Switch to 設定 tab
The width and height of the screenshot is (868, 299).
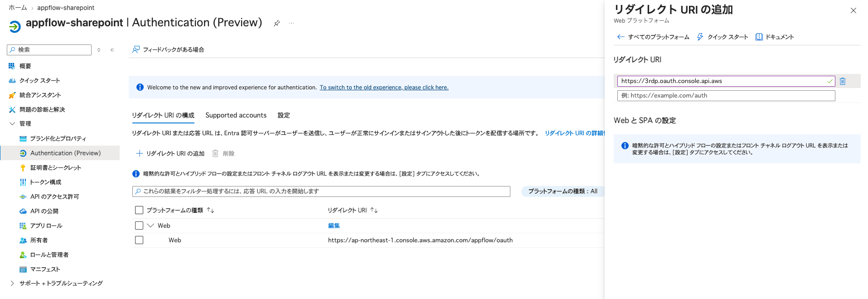pyautogui.click(x=284, y=115)
